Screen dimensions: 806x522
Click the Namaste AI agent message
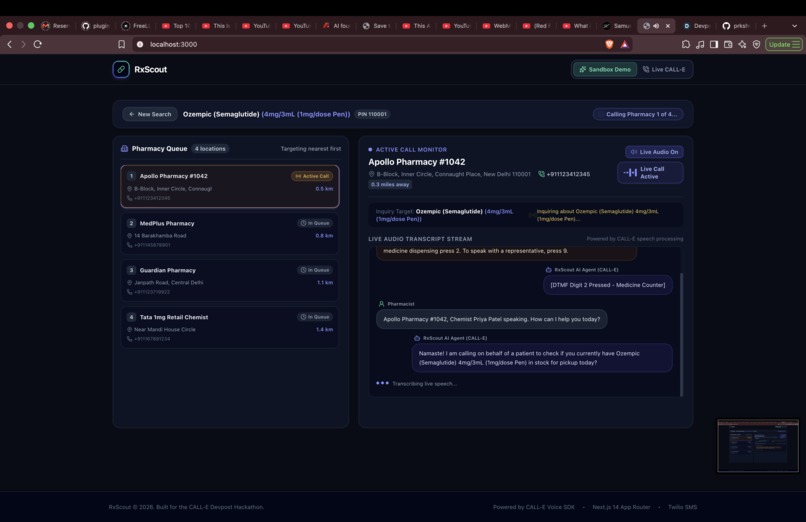542,358
